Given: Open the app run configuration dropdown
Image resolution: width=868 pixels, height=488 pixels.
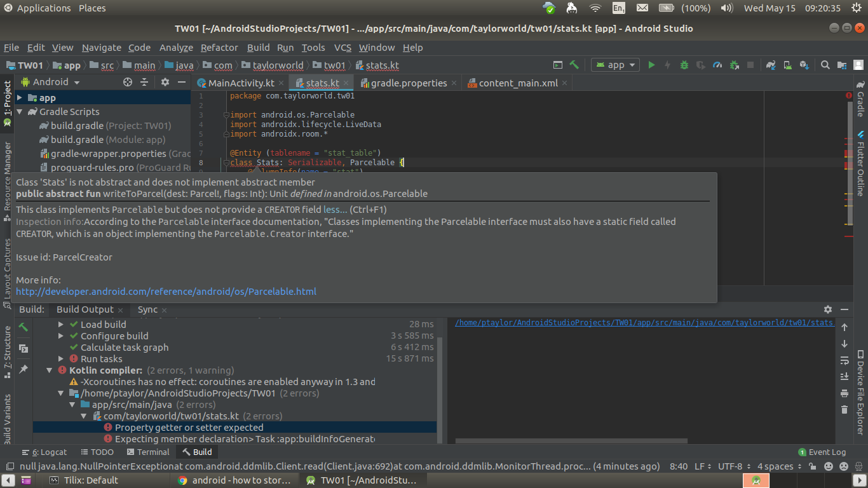Looking at the screenshot, I should pyautogui.click(x=615, y=65).
